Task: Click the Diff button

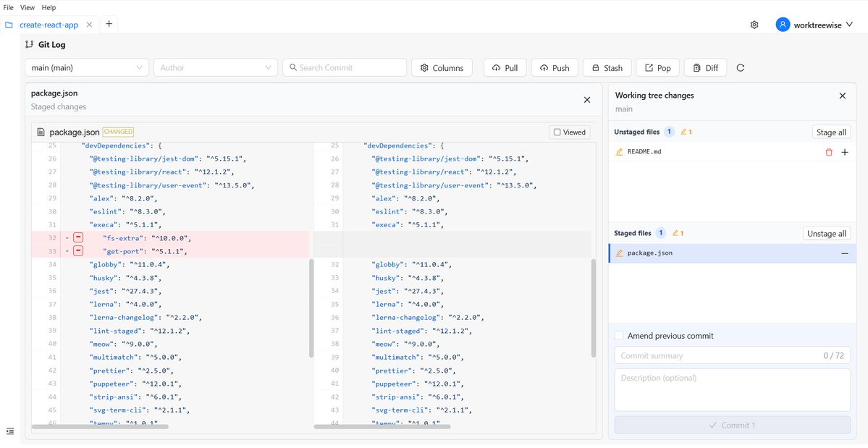Action: 705,67
